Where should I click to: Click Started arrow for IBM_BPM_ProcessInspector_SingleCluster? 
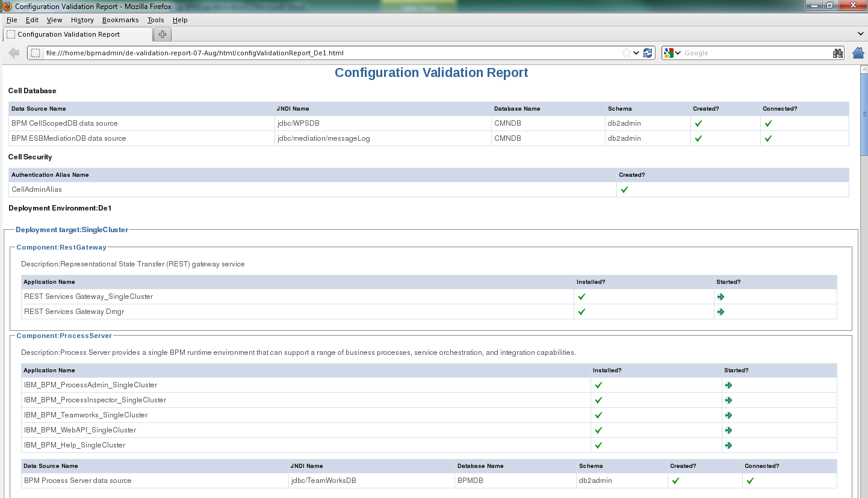coord(728,400)
